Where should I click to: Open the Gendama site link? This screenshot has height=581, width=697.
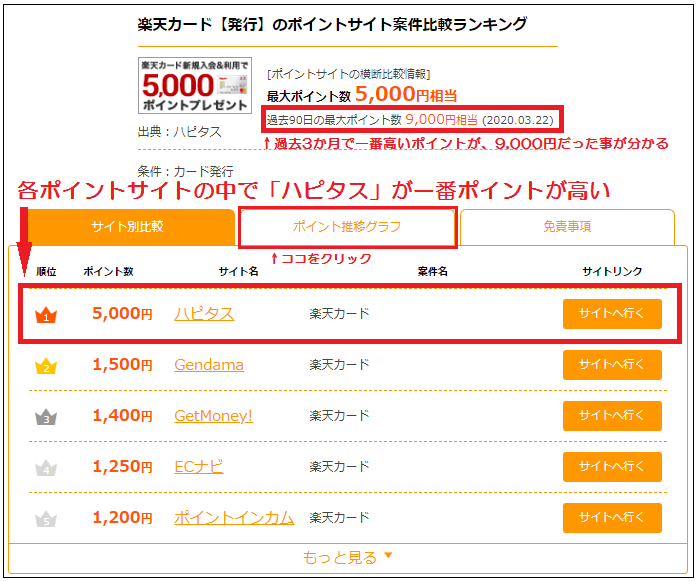(x=209, y=365)
